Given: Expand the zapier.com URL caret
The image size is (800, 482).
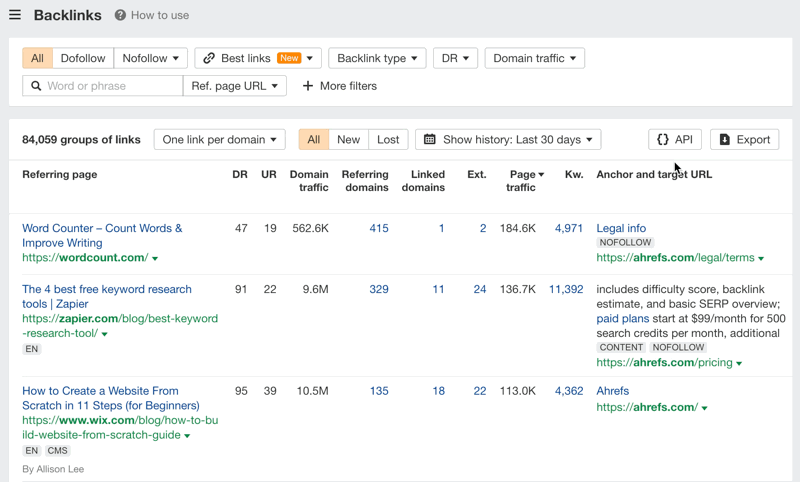Looking at the screenshot, I should [105, 334].
